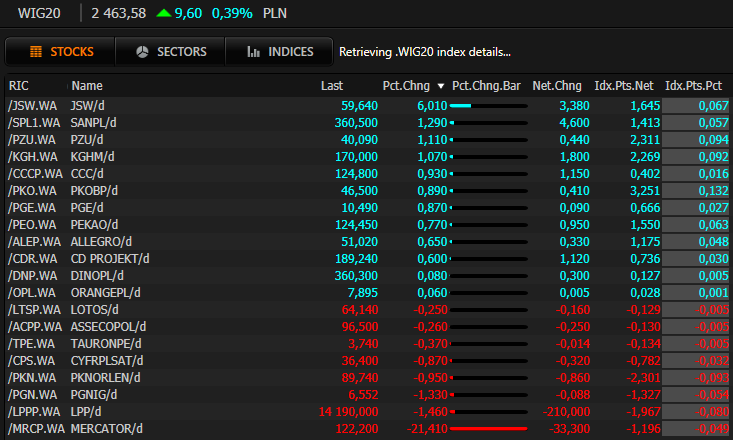Click the LPP/d last price 14 190,000

point(335,412)
